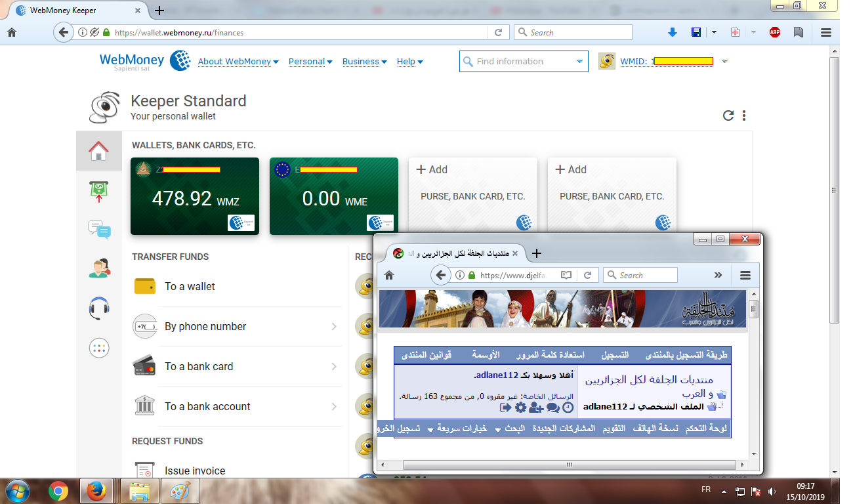Select To a bank account transfer option
853x504 pixels.
click(237, 407)
